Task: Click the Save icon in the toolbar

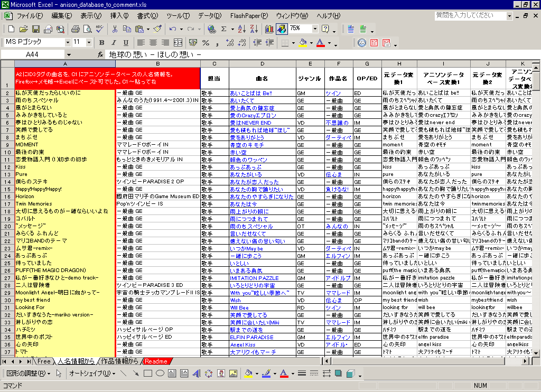Action: [x=36, y=29]
